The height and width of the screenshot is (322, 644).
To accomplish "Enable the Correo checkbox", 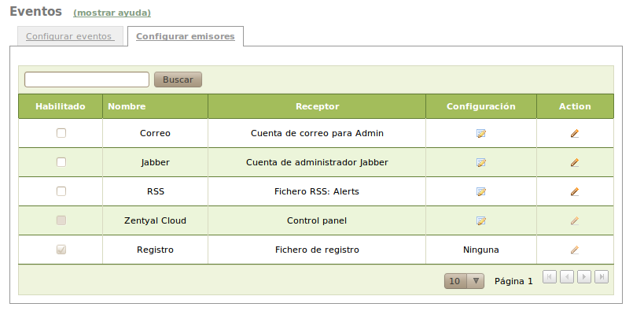I will click(61, 133).
